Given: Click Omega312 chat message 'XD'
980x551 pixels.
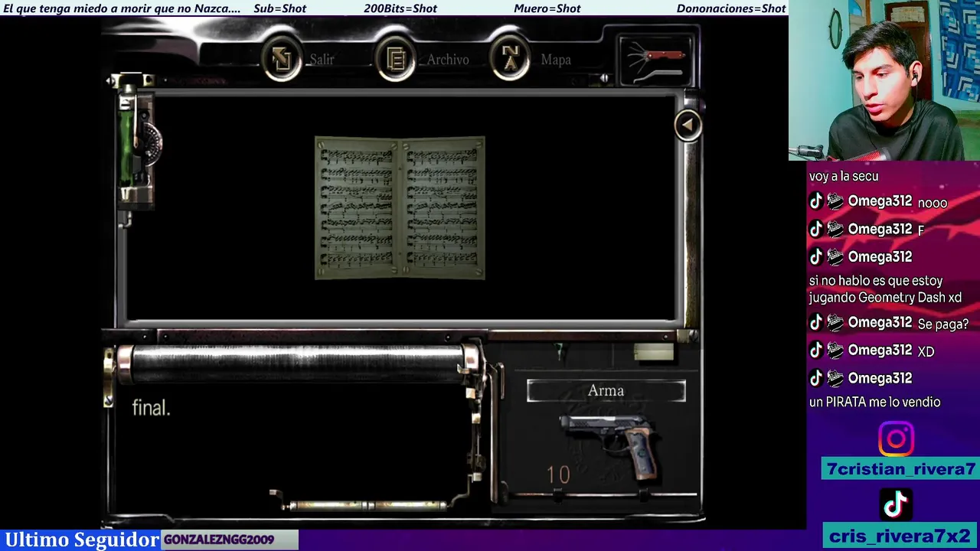Looking at the screenshot, I should coord(926,351).
